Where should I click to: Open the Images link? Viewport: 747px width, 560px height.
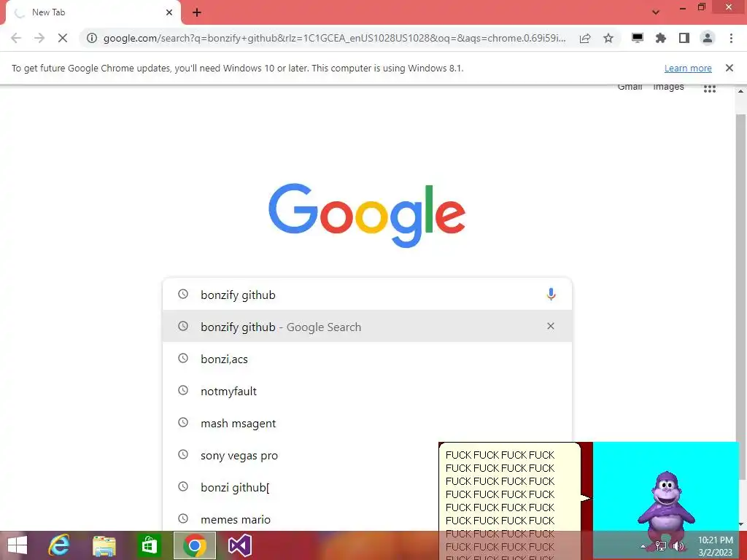coord(668,87)
